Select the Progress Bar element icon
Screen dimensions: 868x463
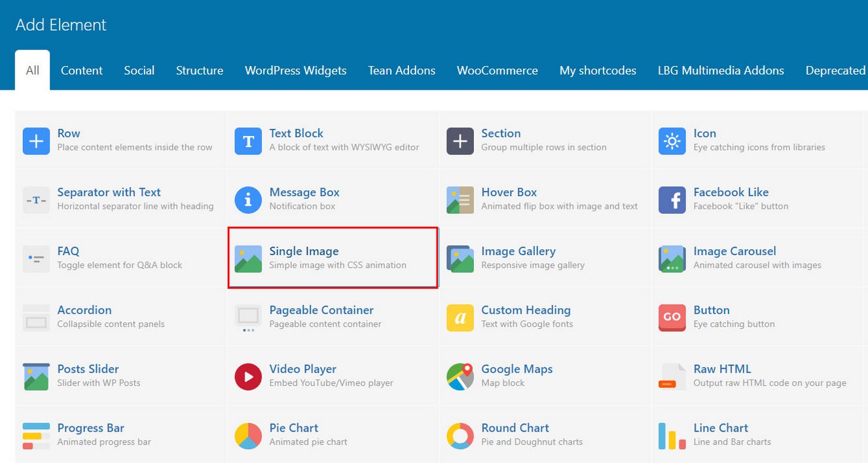(x=36, y=436)
